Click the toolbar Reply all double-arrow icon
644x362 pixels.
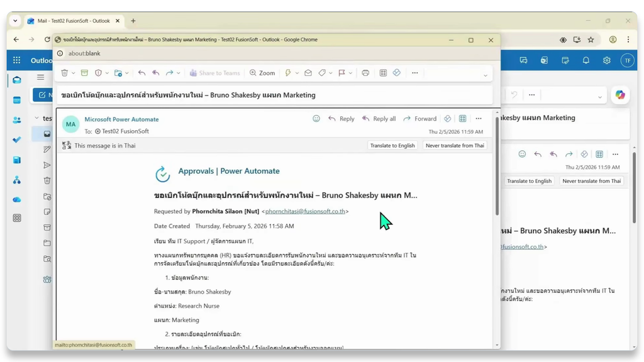(156, 73)
